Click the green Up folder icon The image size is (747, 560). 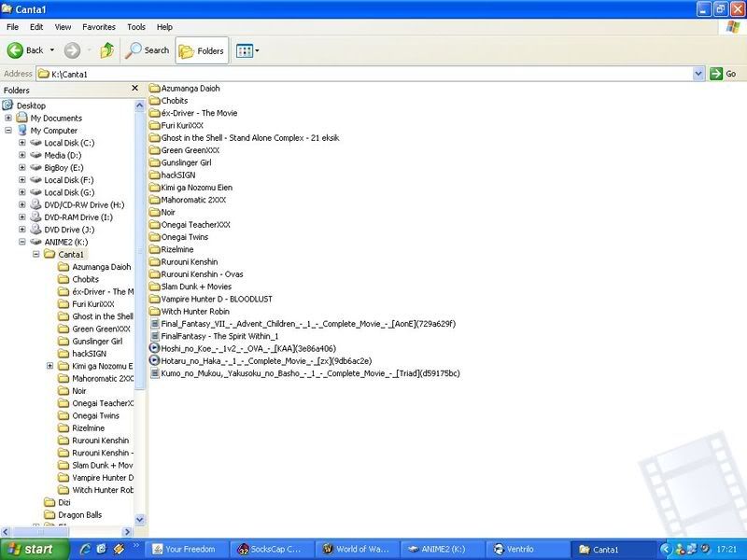107,50
